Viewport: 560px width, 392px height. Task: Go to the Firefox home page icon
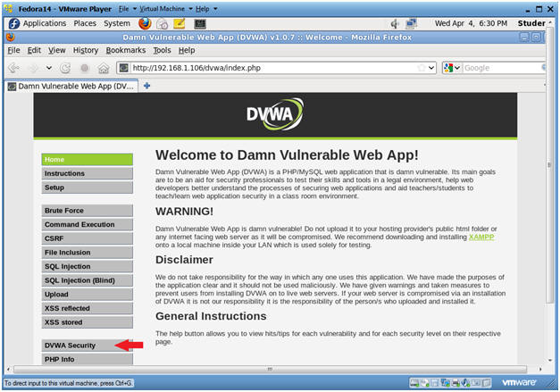104,68
